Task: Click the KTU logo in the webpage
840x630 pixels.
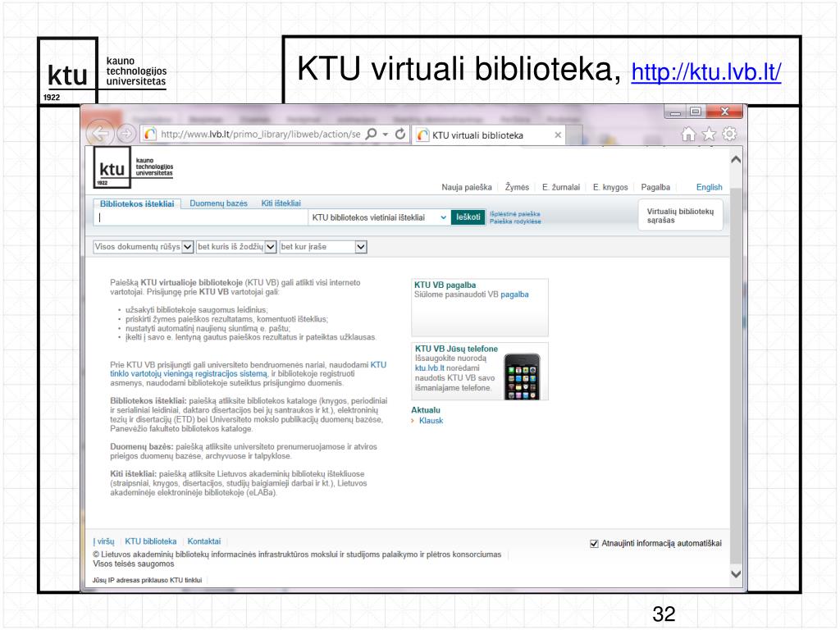Action: (x=134, y=167)
